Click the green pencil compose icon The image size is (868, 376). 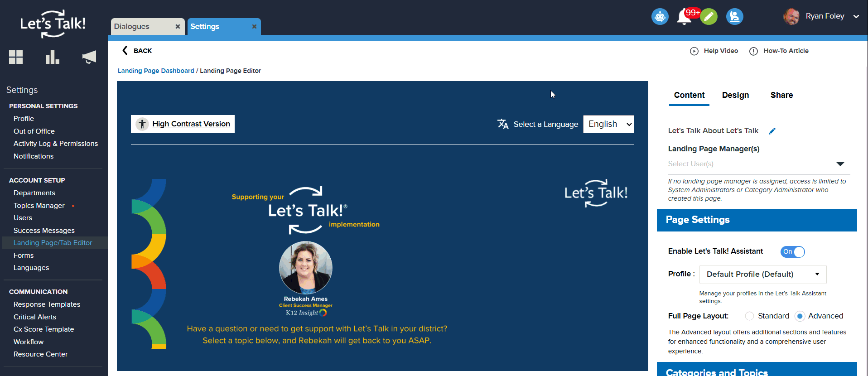(709, 17)
